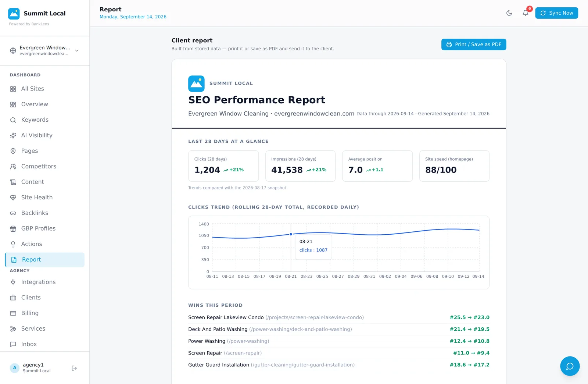The height and width of the screenshot is (384, 588).
Task: Click the Keywords magnifier icon
Action: [13, 120]
